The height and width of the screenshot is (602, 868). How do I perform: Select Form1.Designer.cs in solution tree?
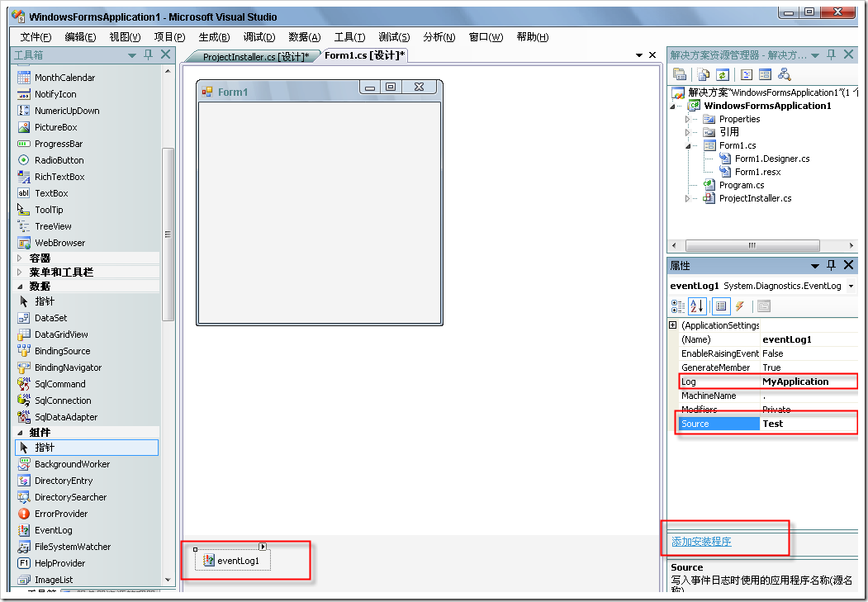pos(772,159)
